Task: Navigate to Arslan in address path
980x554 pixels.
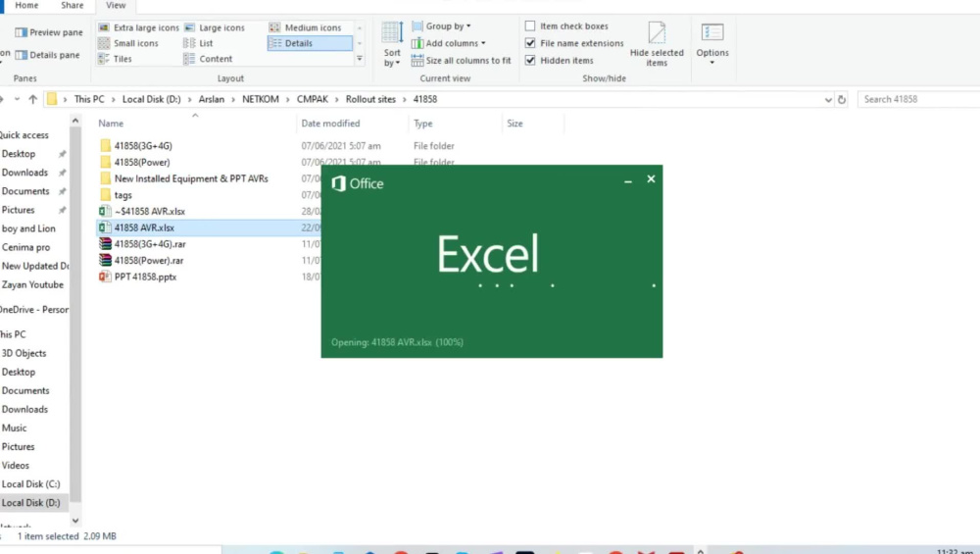Action: [x=212, y=99]
